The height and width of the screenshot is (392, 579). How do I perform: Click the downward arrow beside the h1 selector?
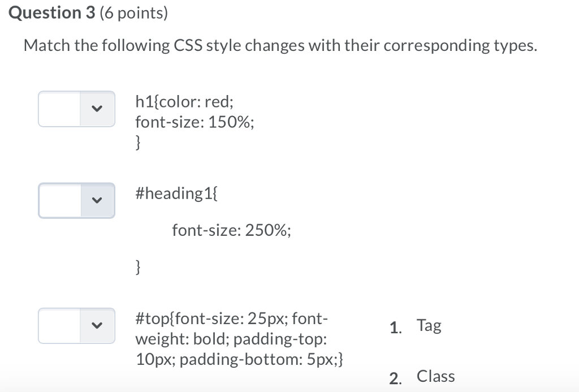pos(96,109)
